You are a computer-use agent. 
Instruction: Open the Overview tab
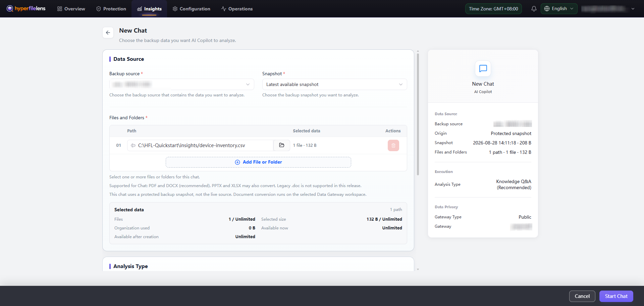click(x=71, y=9)
